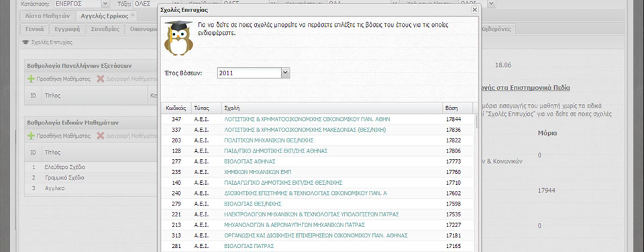
Task: Open ΠΟΛΙΤΙΚΩΝ ΜΗΧΑΝΙΚΩΝ ΘΕΣ/ΝΙΚΗΣ link
Action: click(269, 140)
